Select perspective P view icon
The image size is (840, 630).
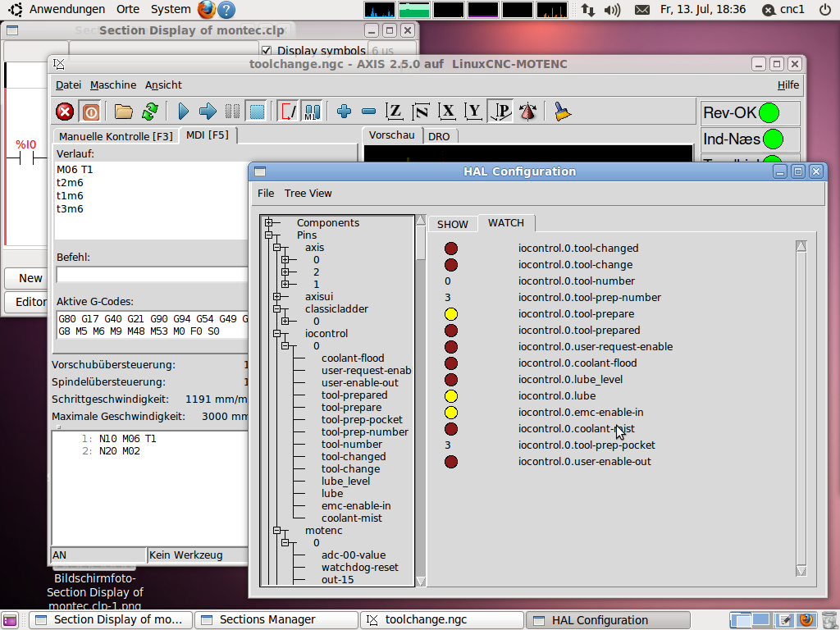click(501, 112)
